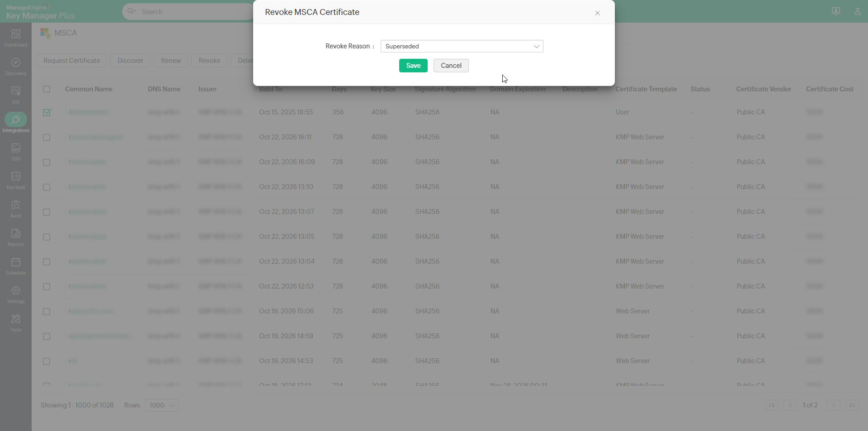This screenshot has width=868, height=431.
Task: Check the Oct 19, 2026 14:59 row
Action: [47, 336]
